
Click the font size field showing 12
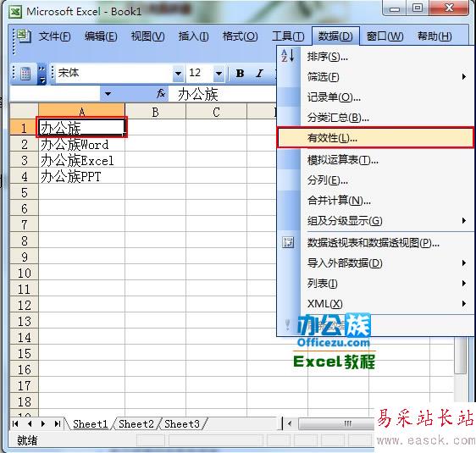pos(200,74)
